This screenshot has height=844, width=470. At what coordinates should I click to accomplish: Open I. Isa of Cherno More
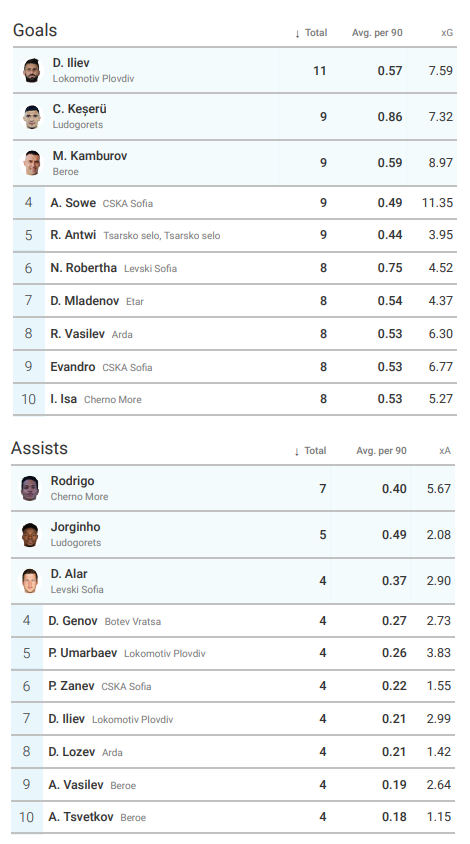(x=64, y=399)
